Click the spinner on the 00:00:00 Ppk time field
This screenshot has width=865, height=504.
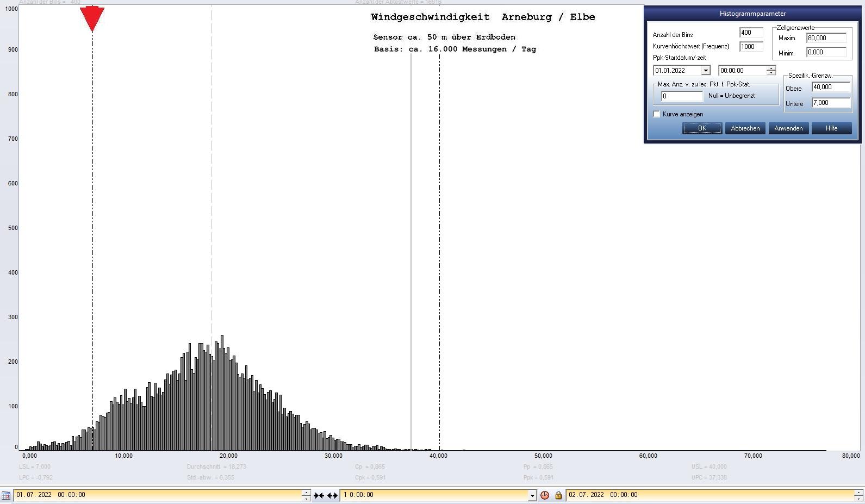click(x=771, y=71)
